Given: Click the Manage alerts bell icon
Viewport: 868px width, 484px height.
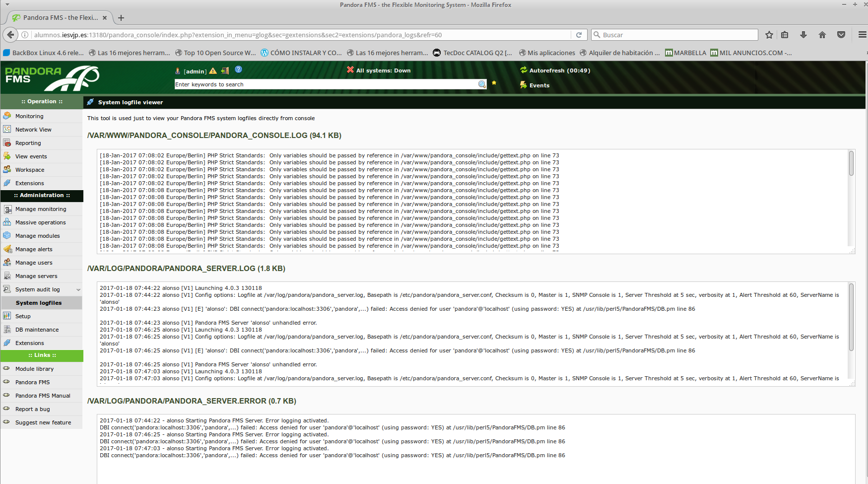Looking at the screenshot, I should click(7, 249).
